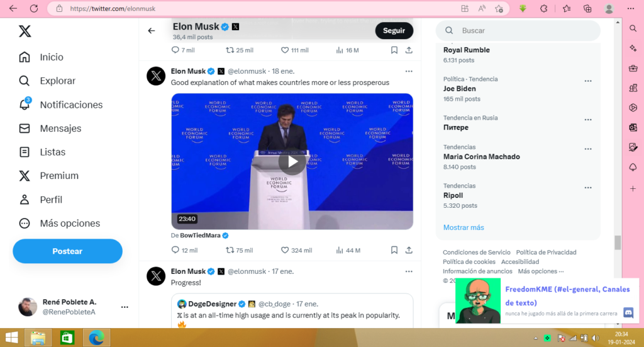
Task: Open more options on 17 ene. post
Action: tap(409, 271)
